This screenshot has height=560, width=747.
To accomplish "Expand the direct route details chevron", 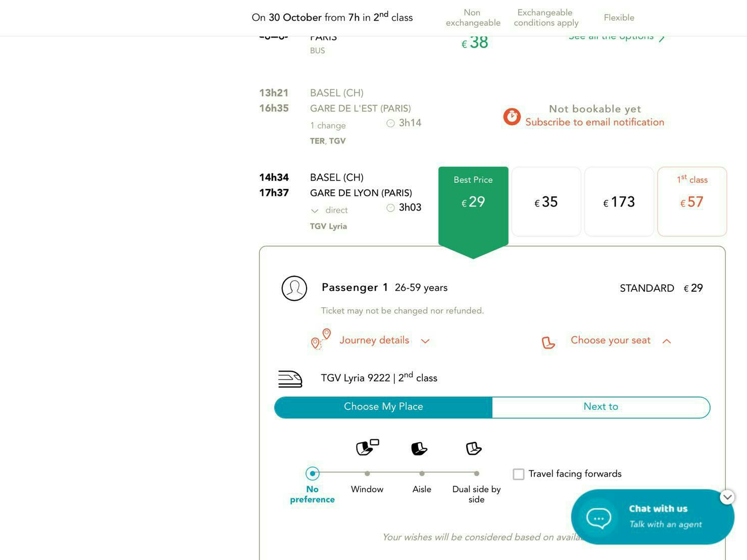I will click(315, 211).
